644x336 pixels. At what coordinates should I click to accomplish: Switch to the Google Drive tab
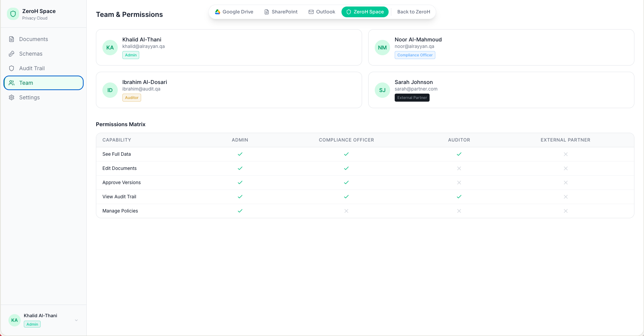click(234, 12)
